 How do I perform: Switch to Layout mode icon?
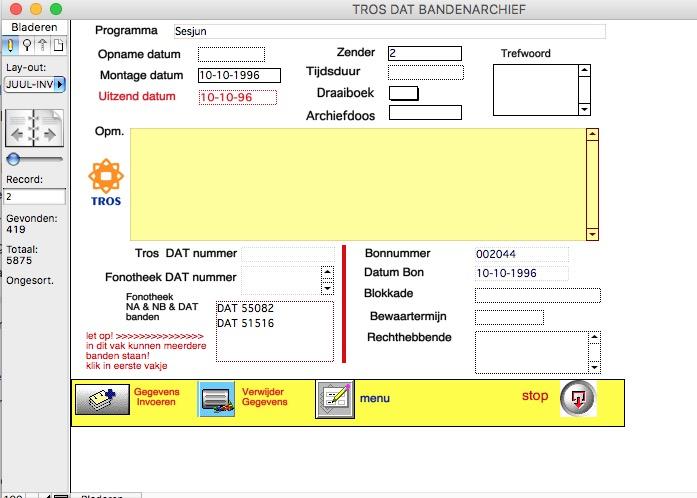[x=43, y=46]
